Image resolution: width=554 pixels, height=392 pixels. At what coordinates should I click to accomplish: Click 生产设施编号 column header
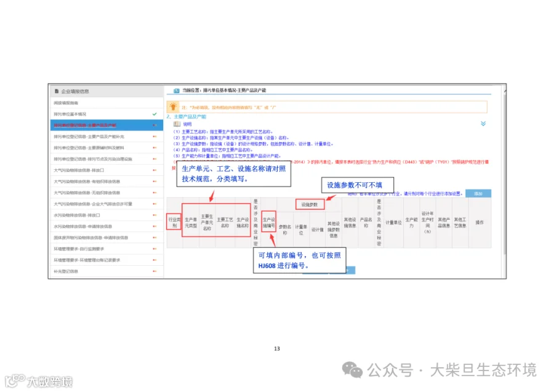(x=268, y=223)
